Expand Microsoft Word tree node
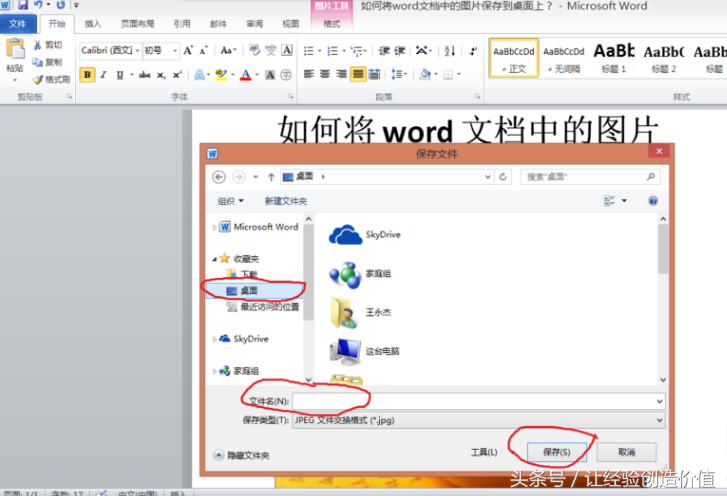 pyautogui.click(x=214, y=227)
